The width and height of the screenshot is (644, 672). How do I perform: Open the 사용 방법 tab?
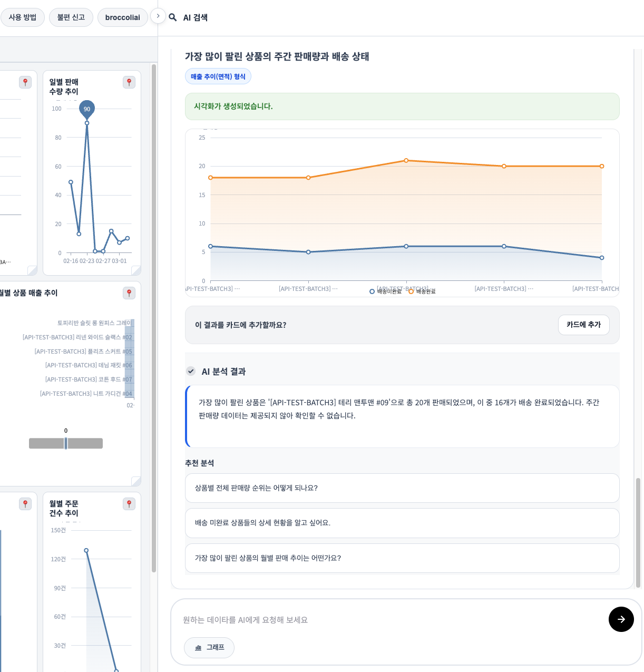pyautogui.click(x=23, y=17)
